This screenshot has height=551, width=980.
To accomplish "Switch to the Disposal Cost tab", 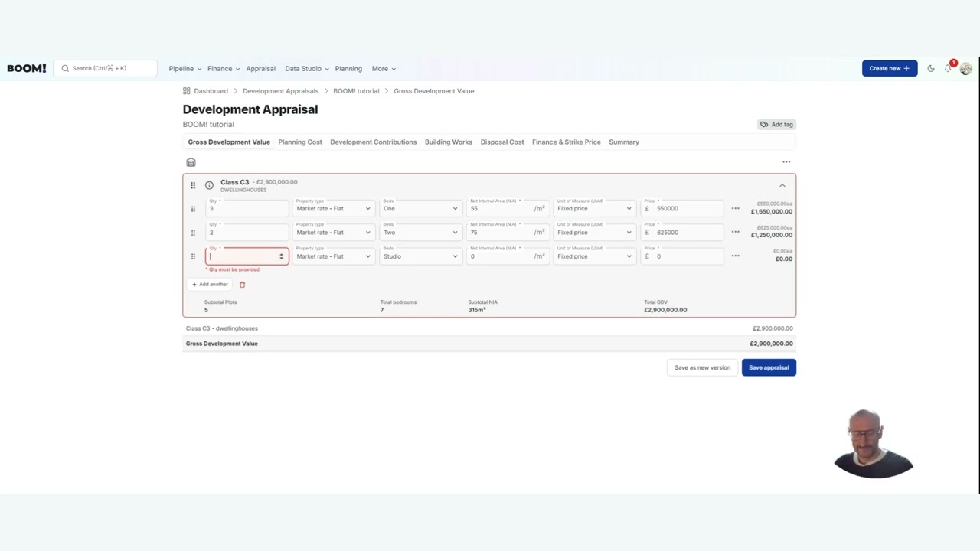I will coord(502,142).
